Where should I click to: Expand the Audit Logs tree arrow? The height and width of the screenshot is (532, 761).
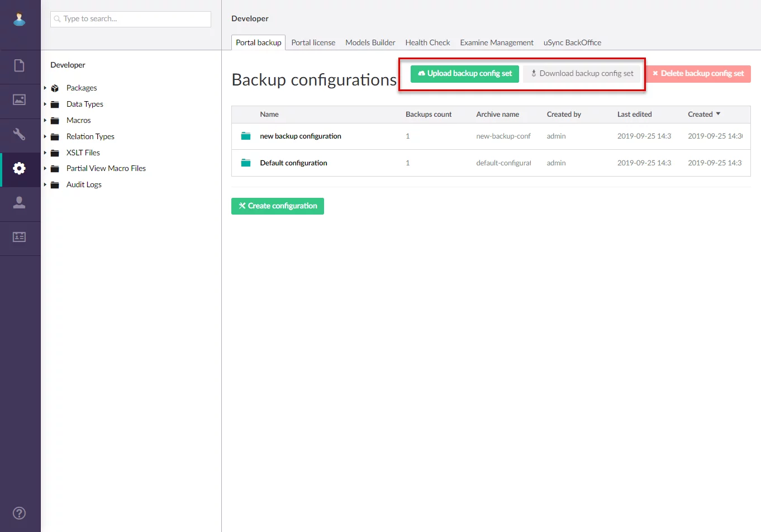(45, 184)
